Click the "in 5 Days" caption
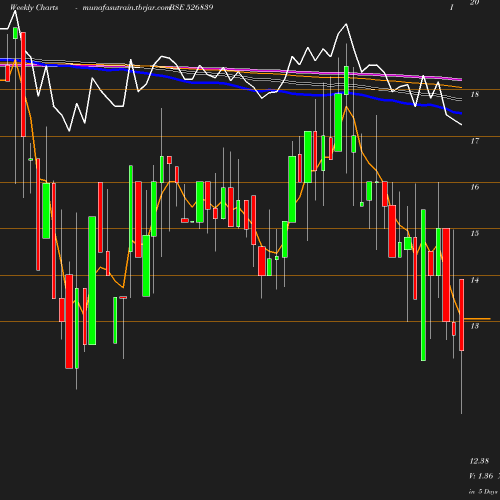This screenshot has width=500, height=500. [x=483, y=491]
